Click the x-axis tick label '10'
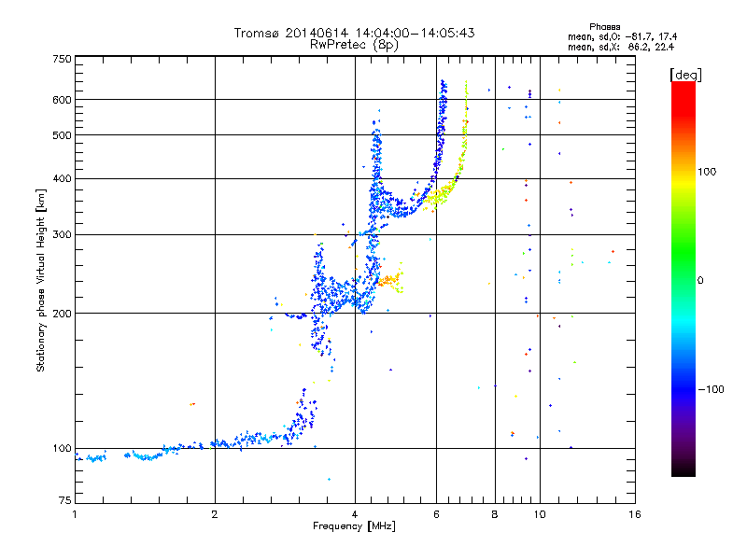Image resolution: width=747 pixels, height=560 pixels. tap(540, 514)
